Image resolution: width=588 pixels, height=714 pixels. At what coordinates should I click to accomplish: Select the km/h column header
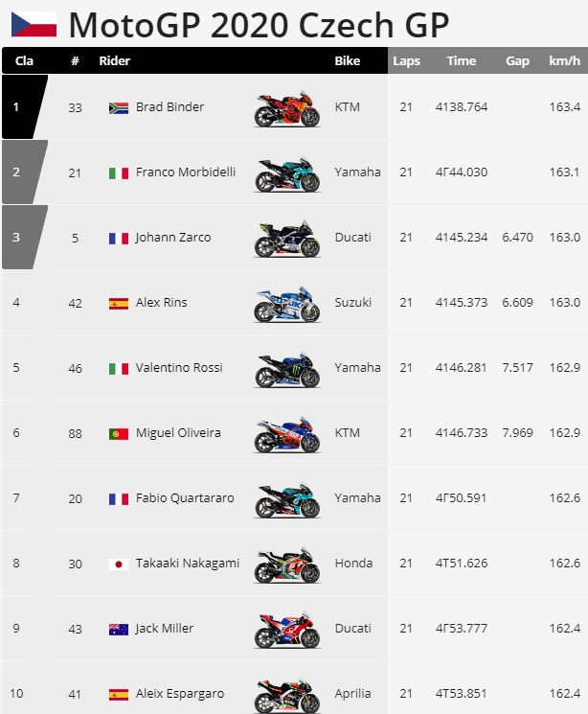(564, 60)
